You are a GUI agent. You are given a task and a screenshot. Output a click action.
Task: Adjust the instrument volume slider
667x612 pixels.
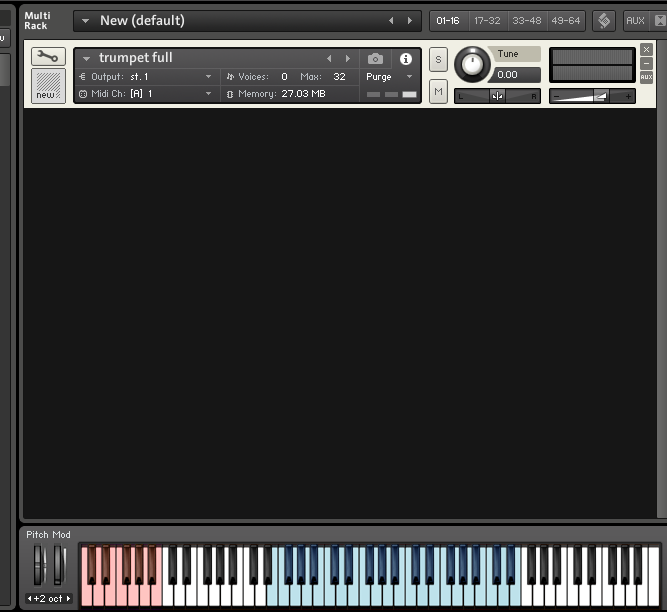coord(592,97)
